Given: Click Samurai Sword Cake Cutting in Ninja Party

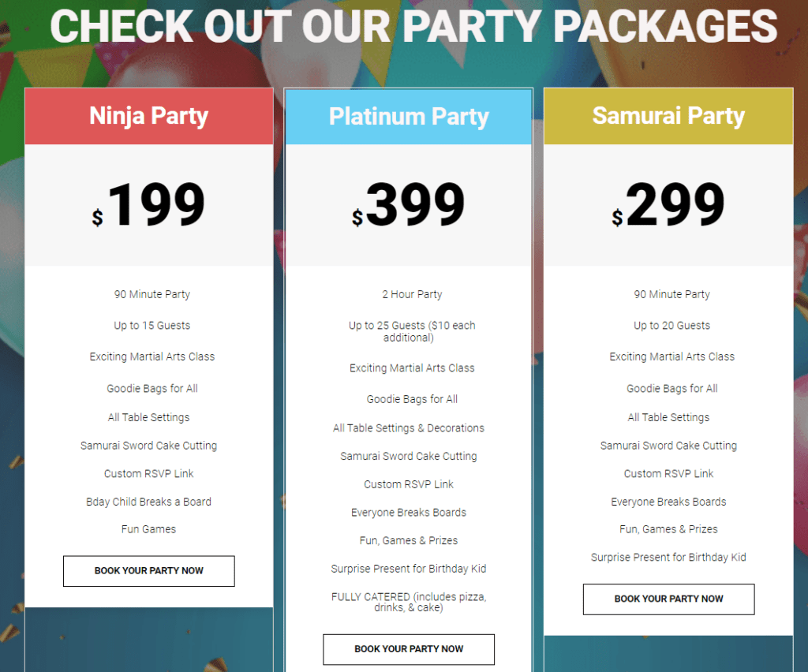Looking at the screenshot, I should (148, 445).
